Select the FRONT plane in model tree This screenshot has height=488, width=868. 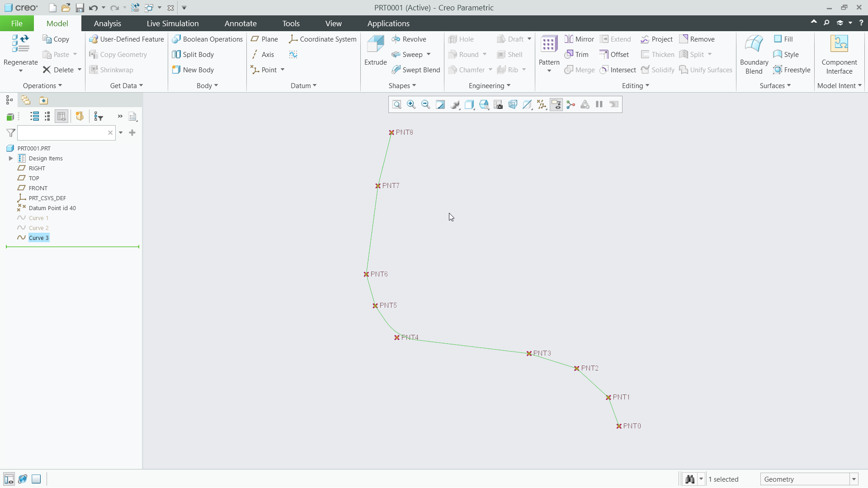pyautogui.click(x=38, y=188)
